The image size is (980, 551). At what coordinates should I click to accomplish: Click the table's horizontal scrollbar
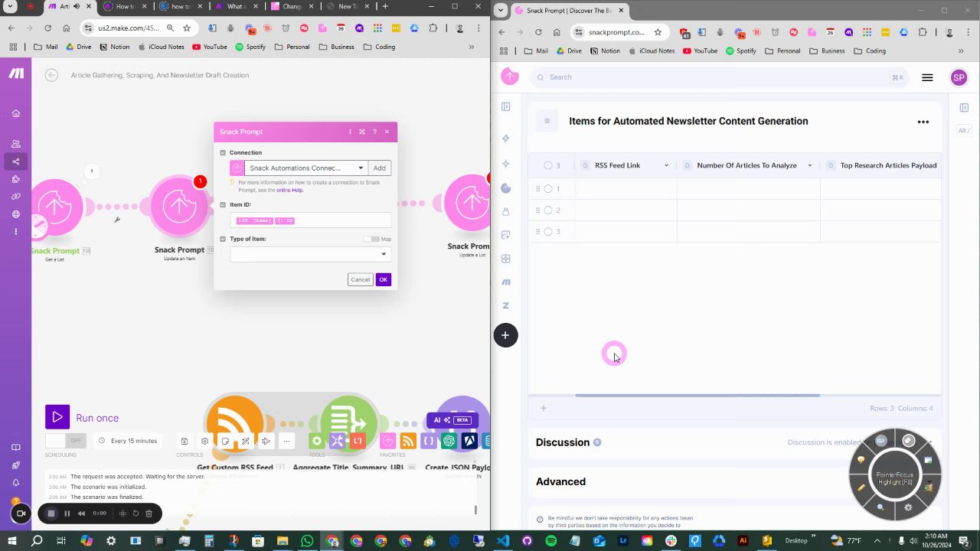[697, 396]
